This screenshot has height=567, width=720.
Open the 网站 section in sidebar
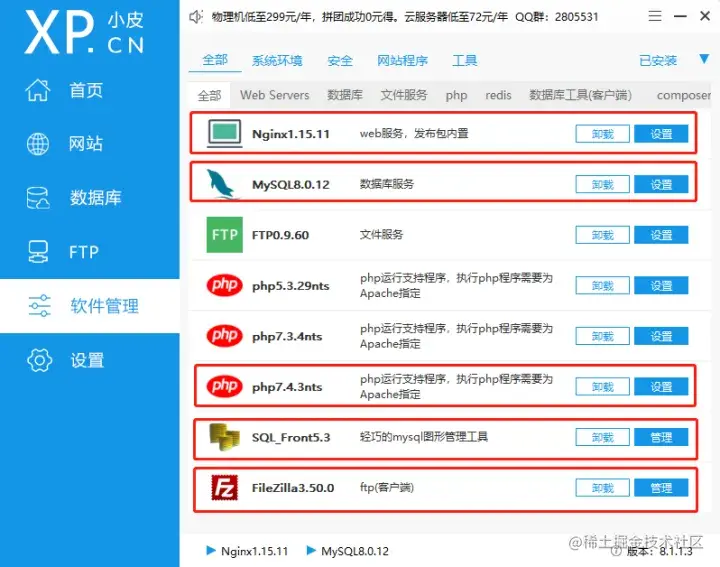click(85, 144)
